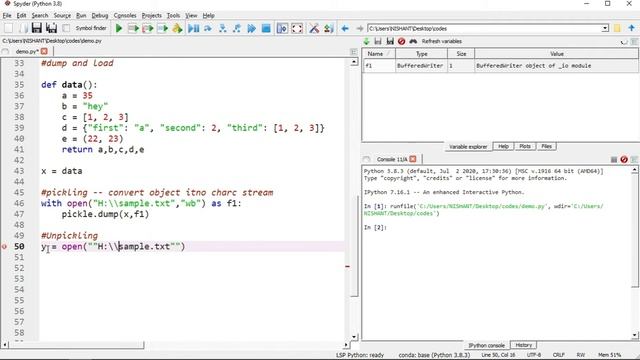This screenshot has width=640, height=360.
Task: Click the conda: base status bar entry
Action: tap(434, 355)
